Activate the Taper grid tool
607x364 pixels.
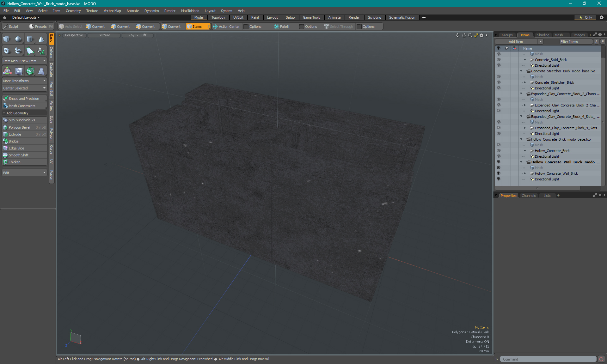click(x=41, y=71)
